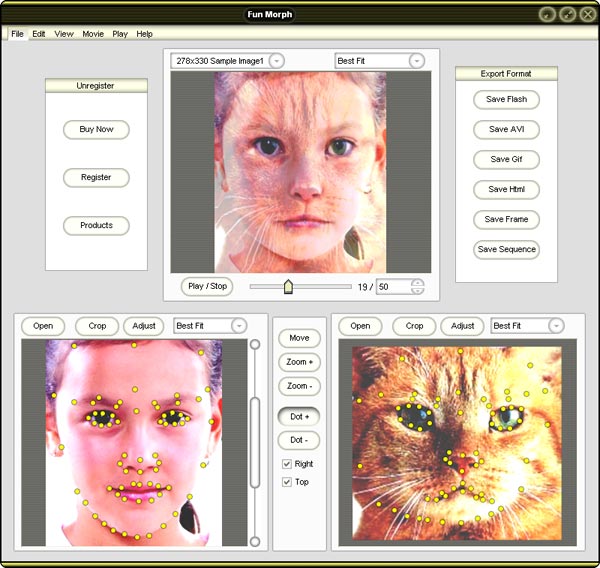Increase frame count with up stepper arrow
Image resolution: width=600 pixels, height=568 pixels.
(x=417, y=283)
